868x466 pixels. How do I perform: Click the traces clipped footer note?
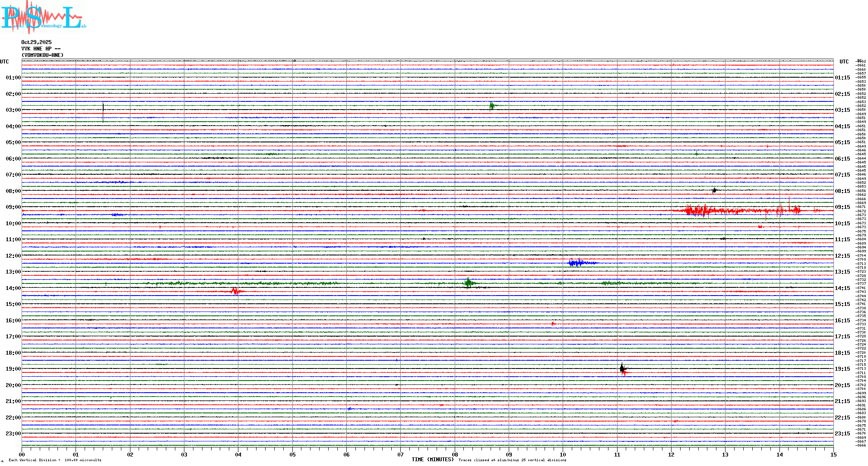512,460
